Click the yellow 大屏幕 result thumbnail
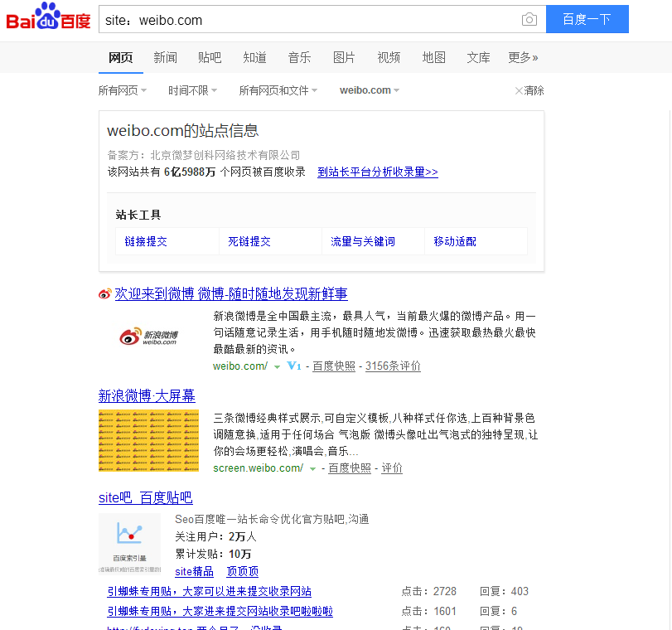The width and height of the screenshot is (672, 630). (x=148, y=440)
